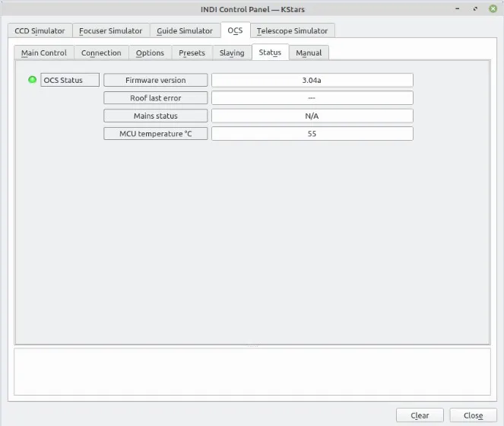Go to the Main Control sub-tab
Image resolution: width=504 pixels, height=426 pixels.
click(44, 52)
